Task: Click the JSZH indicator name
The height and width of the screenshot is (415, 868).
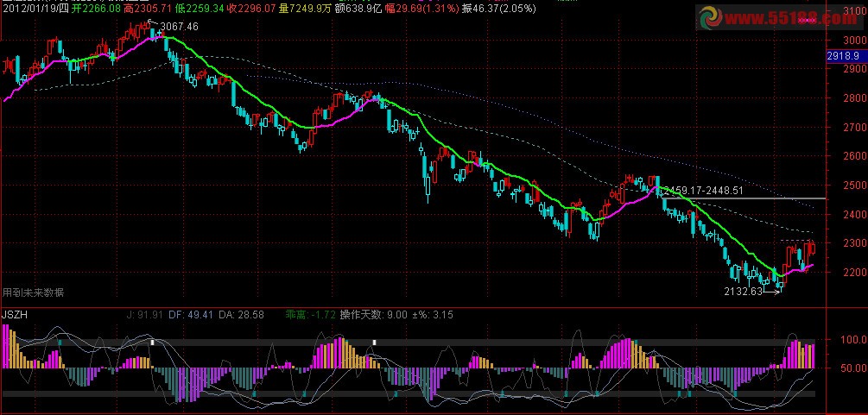Action: point(16,315)
